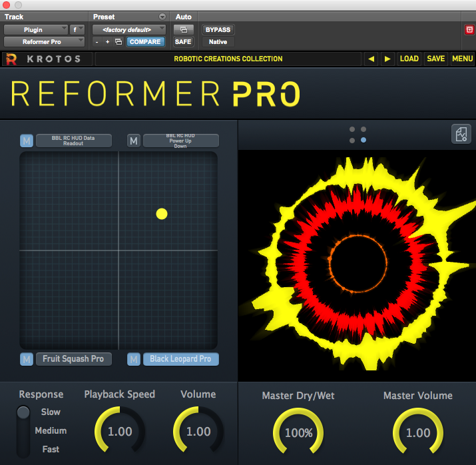476x465 pixels.
Task: Open the Preset circular menu arrow
Action: tap(162, 17)
